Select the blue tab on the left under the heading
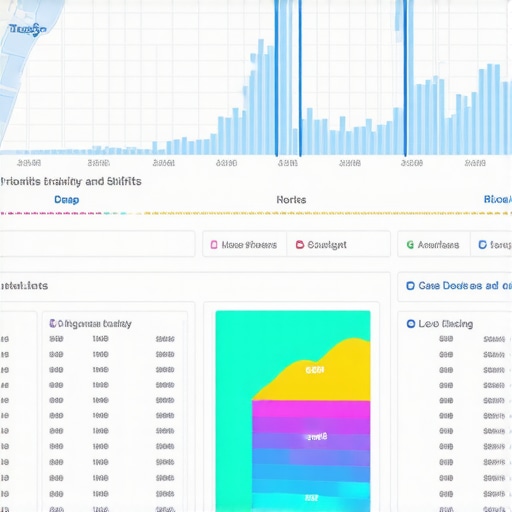This screenshot has width=512, height=512. click(x=67, y=200)
